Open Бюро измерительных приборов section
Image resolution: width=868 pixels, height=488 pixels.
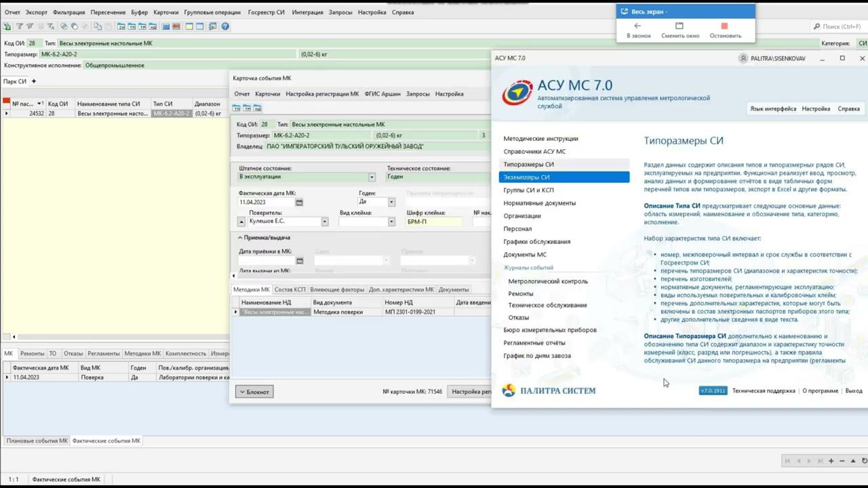coord(550,330)
